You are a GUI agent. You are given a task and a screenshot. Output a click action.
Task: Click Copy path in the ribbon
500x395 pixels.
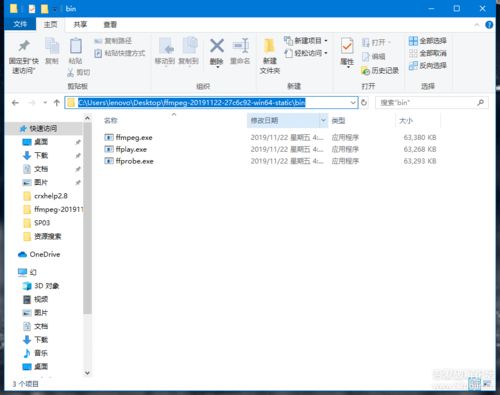click(x=113, y=41)
